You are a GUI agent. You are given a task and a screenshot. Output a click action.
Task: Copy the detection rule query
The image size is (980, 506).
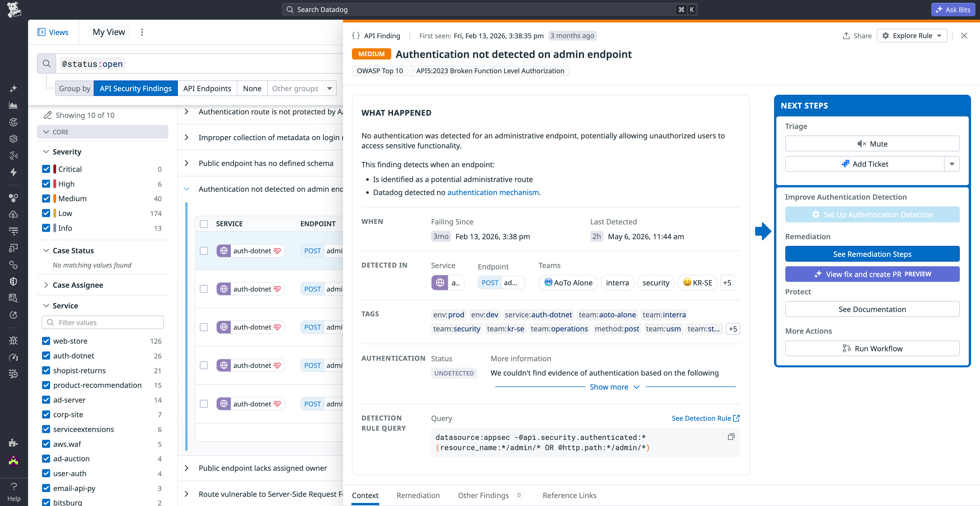[x=731, y=437]
